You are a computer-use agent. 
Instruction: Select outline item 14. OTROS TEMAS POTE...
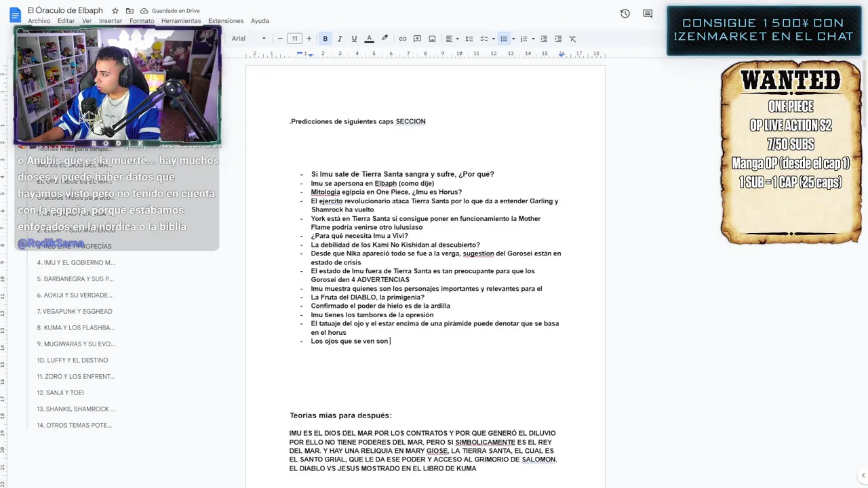click(75, 425)
